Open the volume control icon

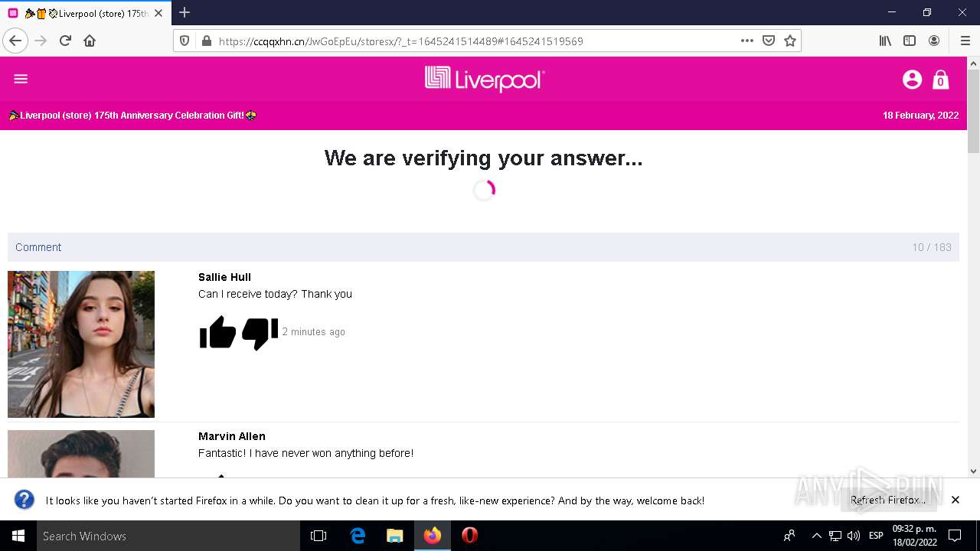coord(853,536)
